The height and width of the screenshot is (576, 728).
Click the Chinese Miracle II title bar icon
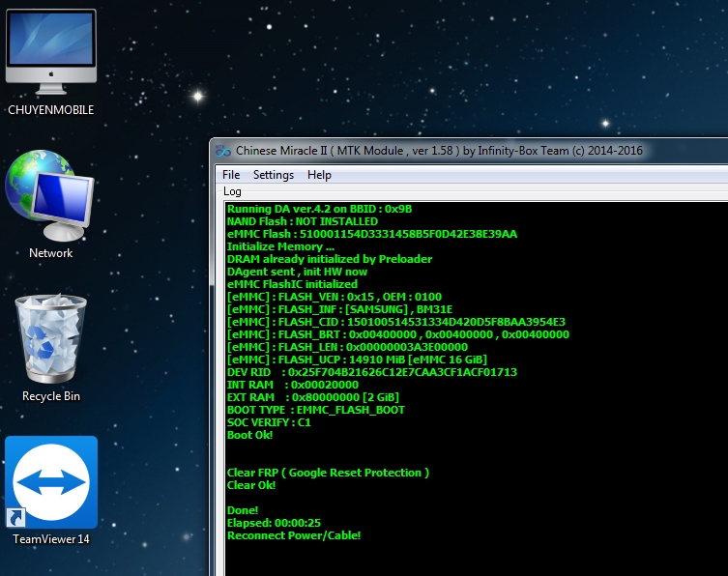[223, 151]
